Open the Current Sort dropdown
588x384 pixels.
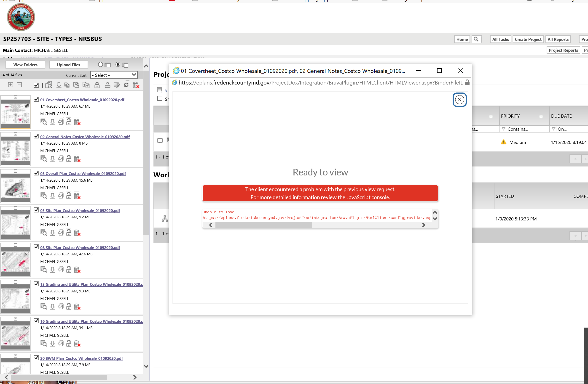(x=114, y=75)
